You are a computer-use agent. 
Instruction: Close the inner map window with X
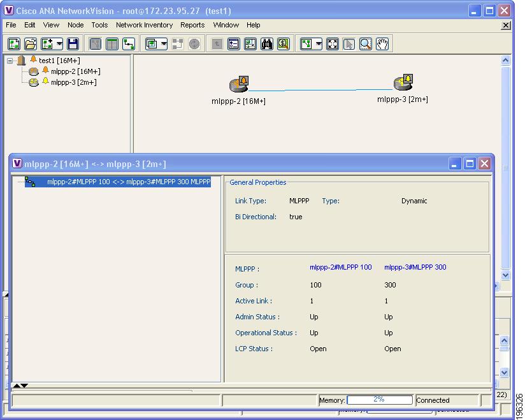tap(506, 25)
